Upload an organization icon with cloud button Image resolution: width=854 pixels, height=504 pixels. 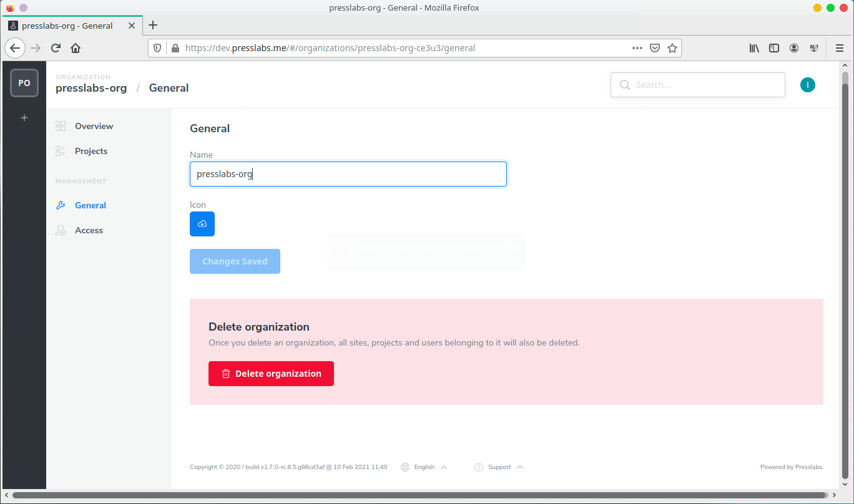[202, 224]
